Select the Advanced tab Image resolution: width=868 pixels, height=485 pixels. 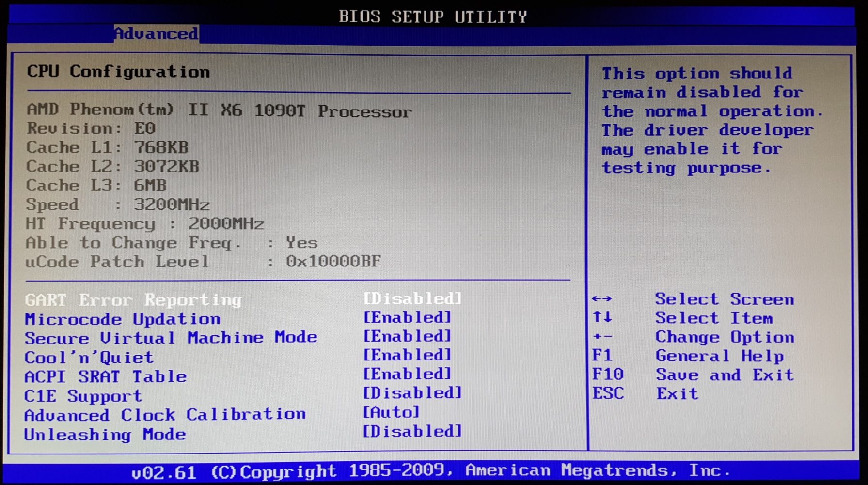[156, 33]
